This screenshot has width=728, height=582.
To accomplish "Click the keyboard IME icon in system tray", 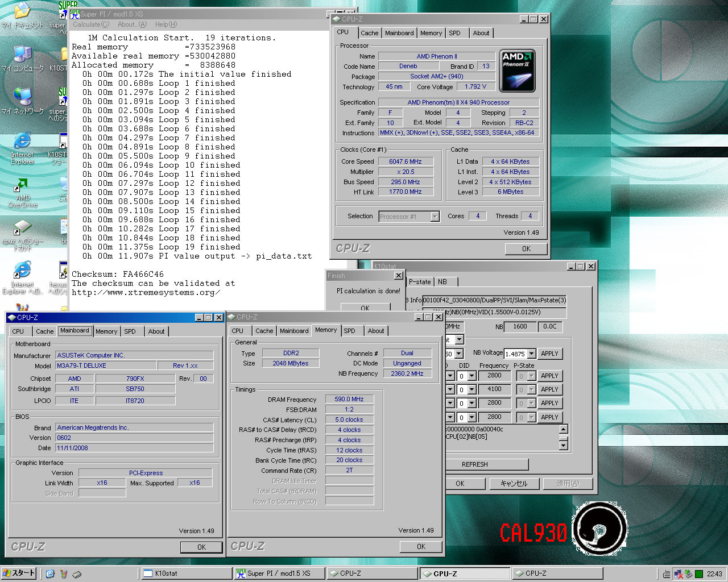I will pos(666,574).
